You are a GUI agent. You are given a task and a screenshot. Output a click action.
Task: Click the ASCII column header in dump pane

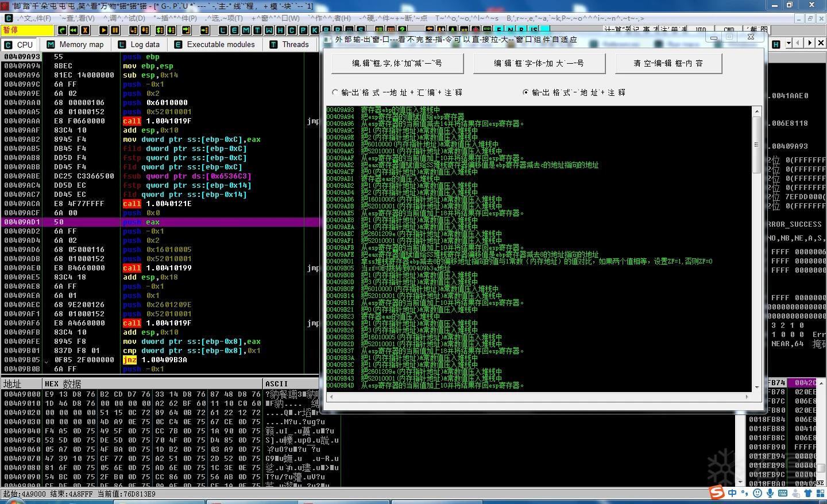(291, 383)
